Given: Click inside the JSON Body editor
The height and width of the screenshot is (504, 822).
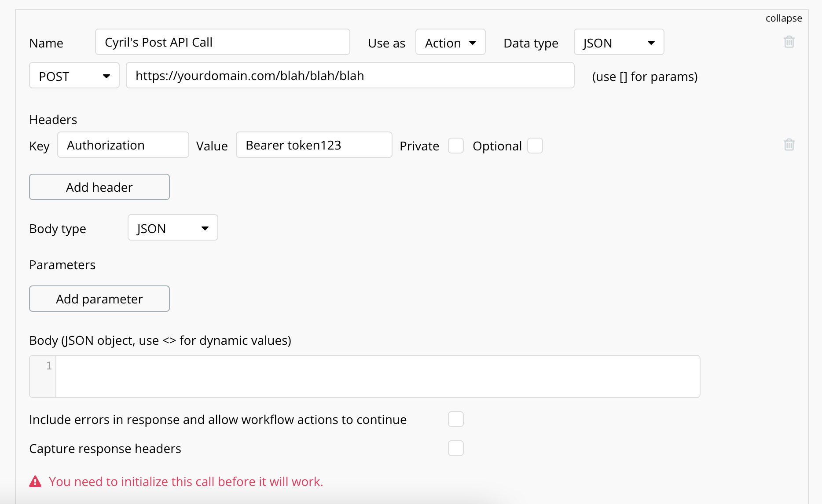Looking at the screenshot, I should 378,376.
